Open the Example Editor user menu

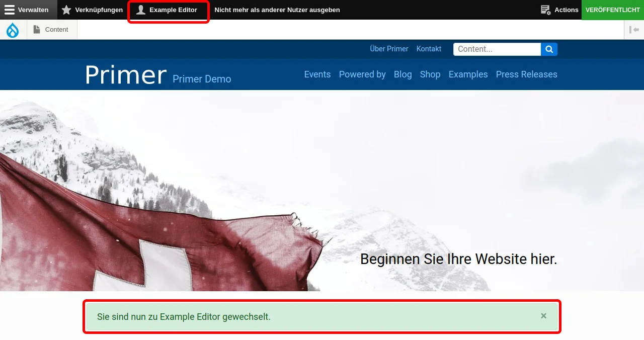168,10
